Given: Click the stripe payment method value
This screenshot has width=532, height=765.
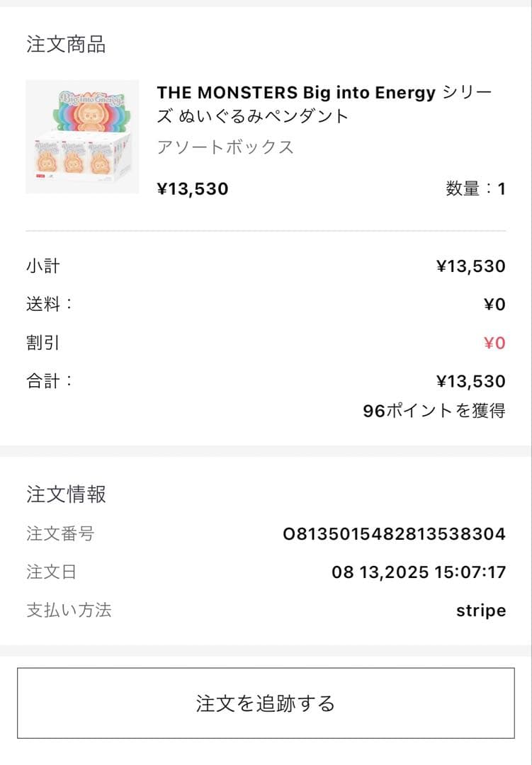Looking at the screenshot, I should pos(481,611).
